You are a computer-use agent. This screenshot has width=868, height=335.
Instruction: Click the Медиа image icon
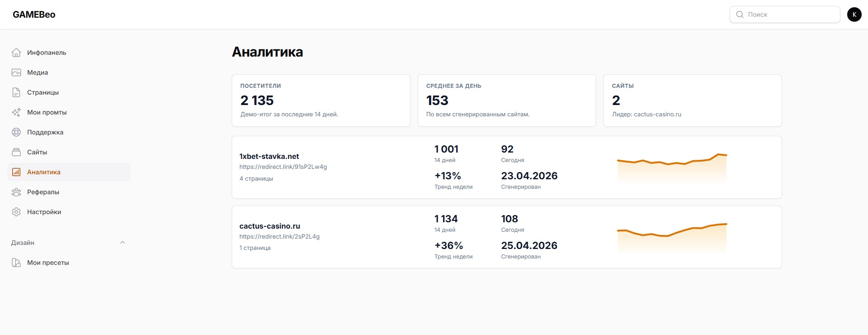[16, 72]
